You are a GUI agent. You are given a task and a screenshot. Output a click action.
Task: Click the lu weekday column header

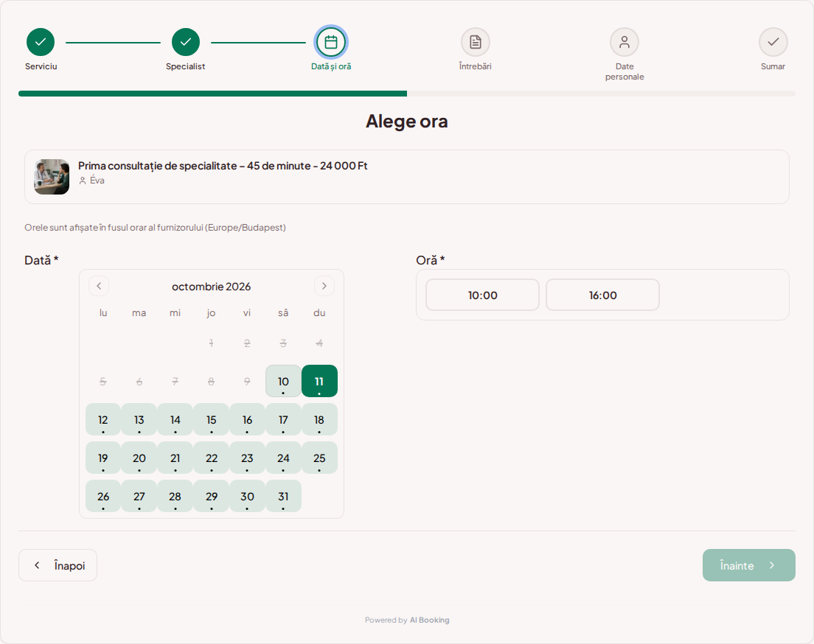103,313
